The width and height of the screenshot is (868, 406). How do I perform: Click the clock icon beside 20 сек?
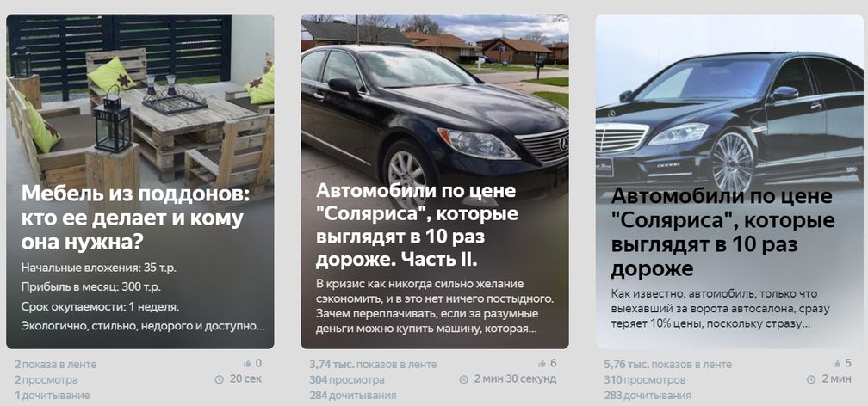[x=219, y=379]
